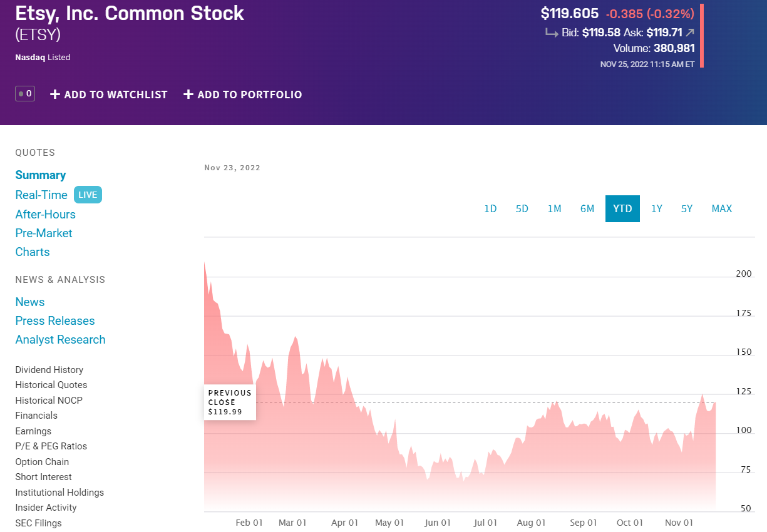The width and height of the screenshot is (767, 532).
Task: Click the plus icon beside Add to Watchlist
Action: (55, 95)
